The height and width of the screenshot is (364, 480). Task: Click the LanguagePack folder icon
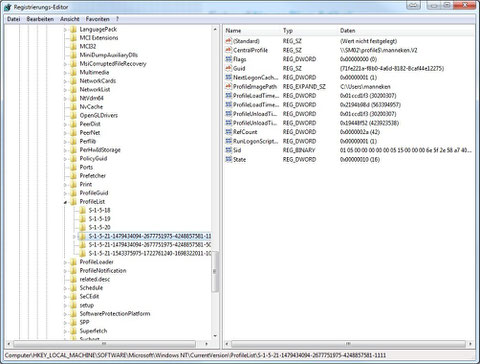pos(73,29)
